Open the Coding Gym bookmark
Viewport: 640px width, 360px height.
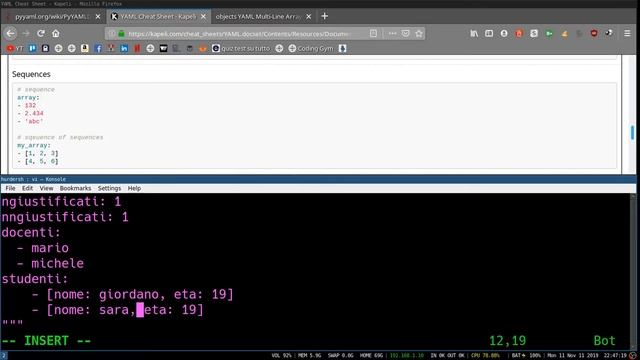pos(311,49)
